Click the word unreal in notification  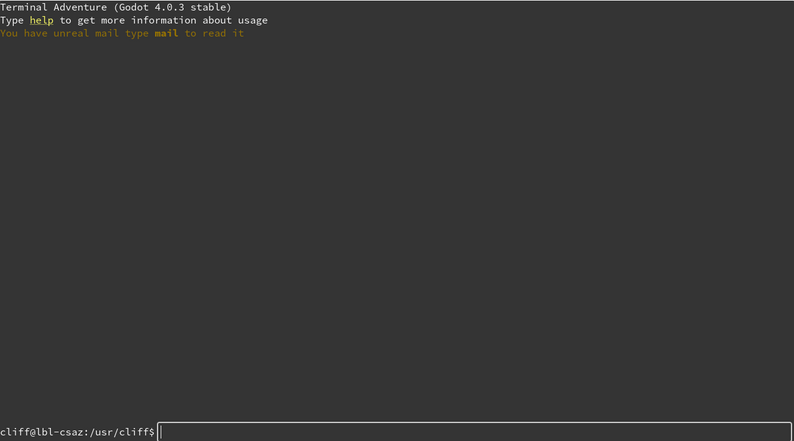68,33
